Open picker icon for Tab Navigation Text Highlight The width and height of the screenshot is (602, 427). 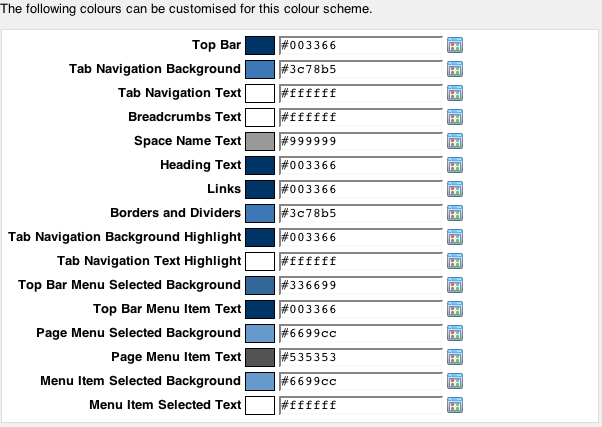tap(454, 262)
